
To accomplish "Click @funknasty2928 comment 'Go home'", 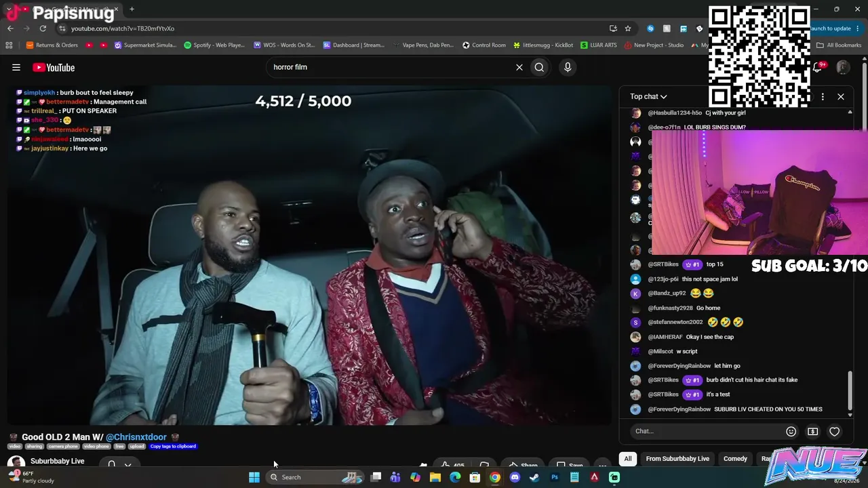I will [708, 308].
